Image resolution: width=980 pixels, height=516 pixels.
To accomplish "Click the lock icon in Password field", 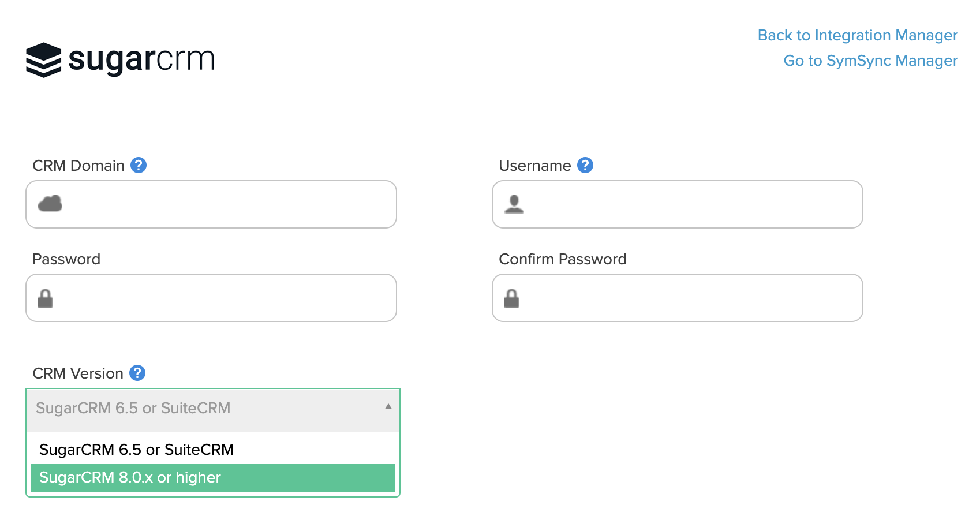I will (x=46, y=298).
